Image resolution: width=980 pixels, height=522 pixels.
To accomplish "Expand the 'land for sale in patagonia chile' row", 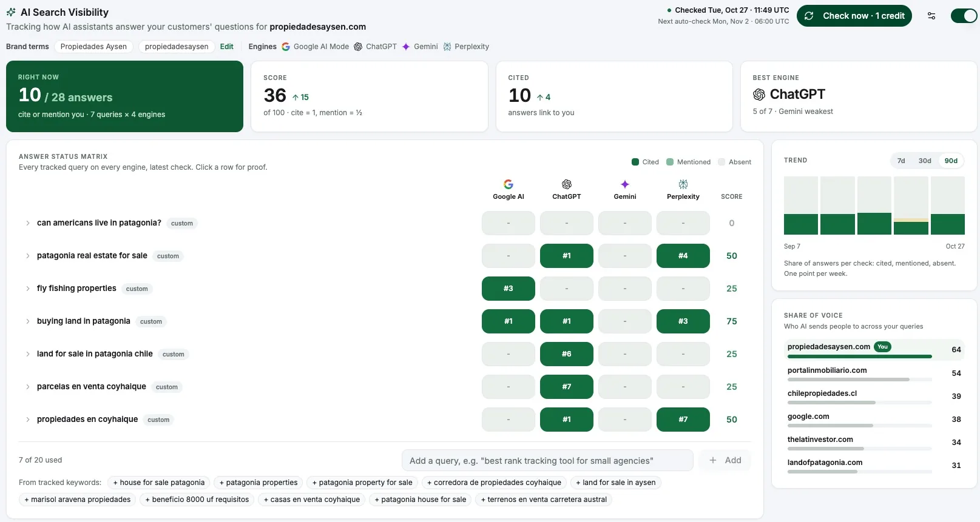I will pos(28,354).
